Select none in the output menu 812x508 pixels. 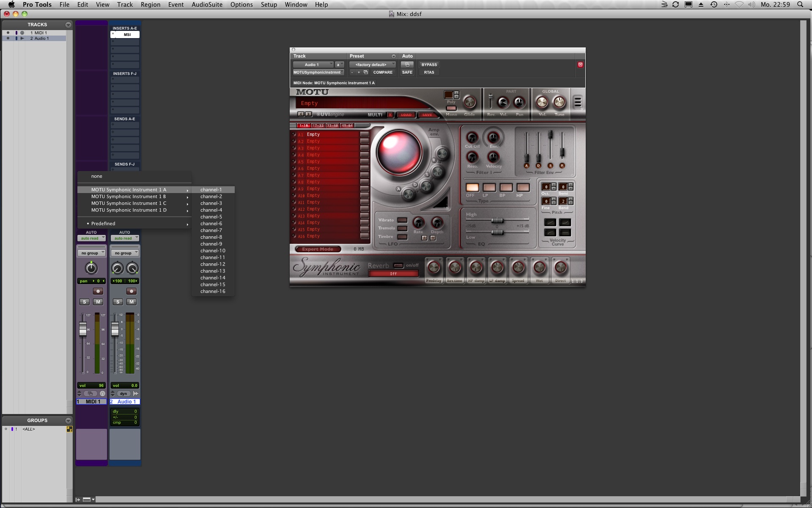134,176
